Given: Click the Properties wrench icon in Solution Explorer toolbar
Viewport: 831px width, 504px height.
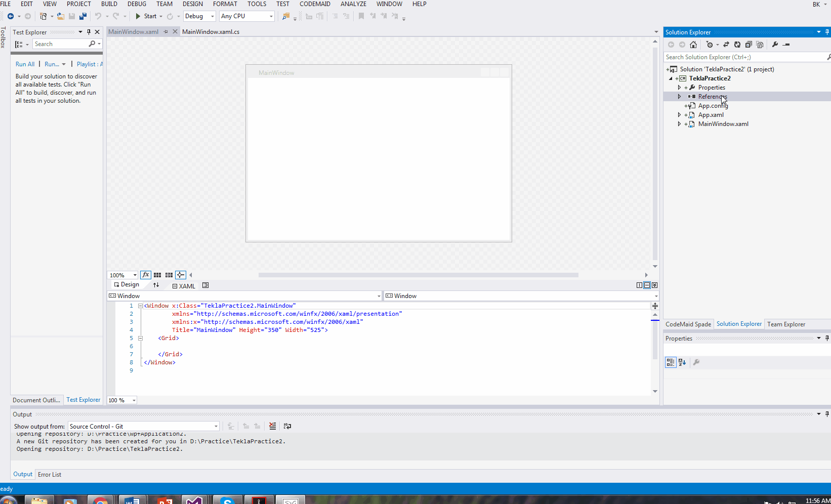Looking at the screenshot, I should [775, 45].
